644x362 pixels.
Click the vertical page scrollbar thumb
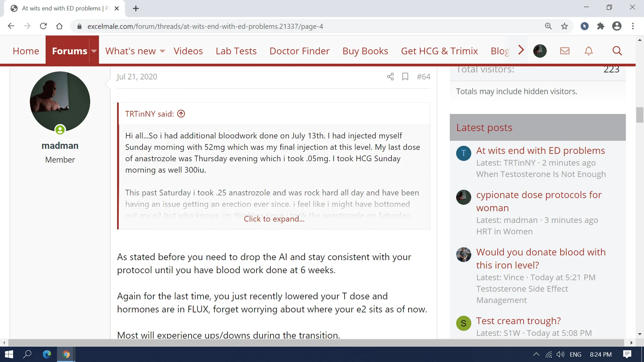(x=640, y=115)
